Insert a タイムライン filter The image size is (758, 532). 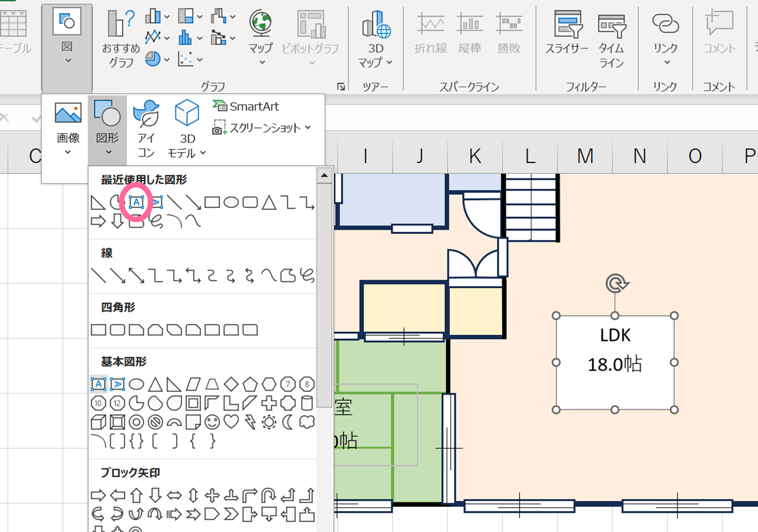611,39
